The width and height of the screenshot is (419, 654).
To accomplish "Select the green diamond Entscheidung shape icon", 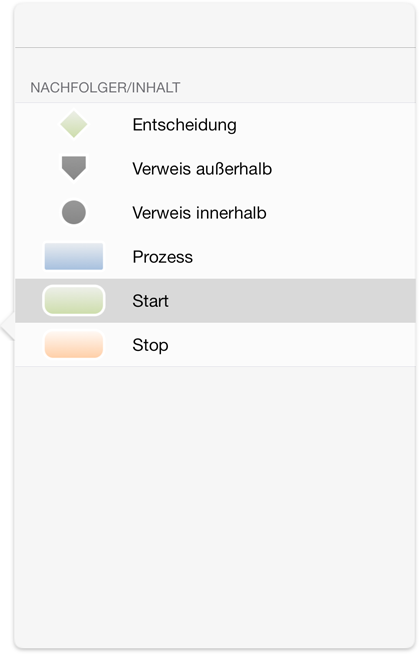I will pos(74,124).
